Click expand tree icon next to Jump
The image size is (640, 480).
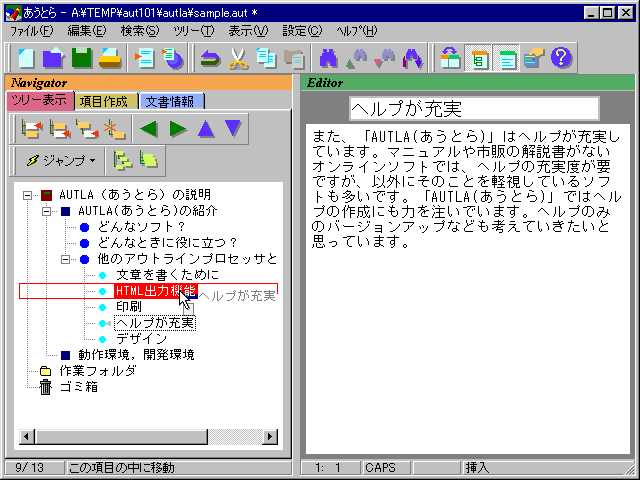[122, 160]
